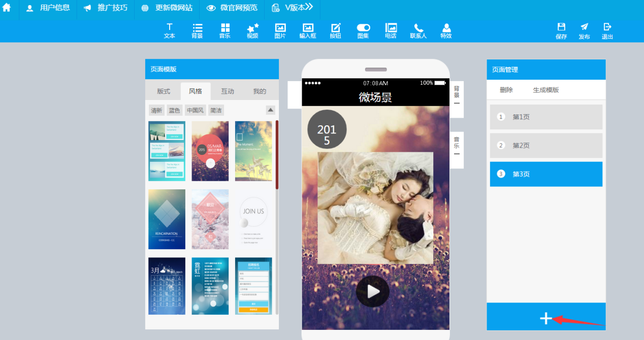The height and width of the screenshot is (340, 644).
Task: Click the 背景 toolbar icon
Action: 197,30
